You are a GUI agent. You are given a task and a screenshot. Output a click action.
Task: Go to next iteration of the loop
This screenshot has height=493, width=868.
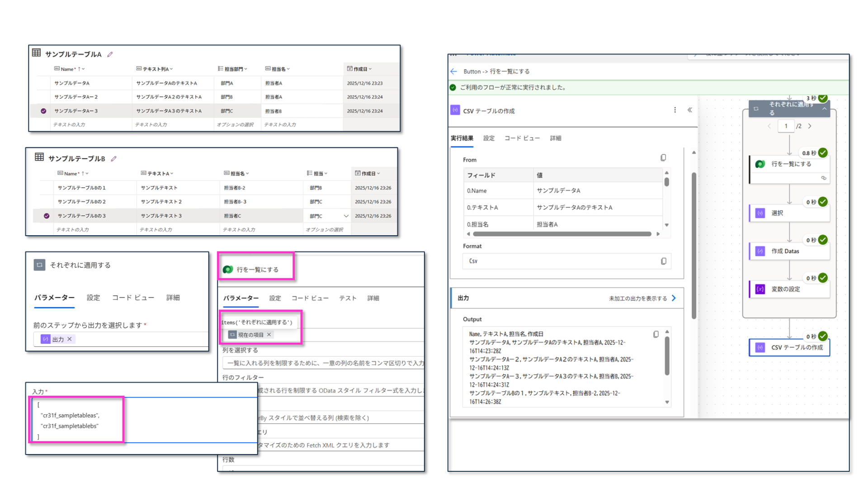[x=810, y=126]
